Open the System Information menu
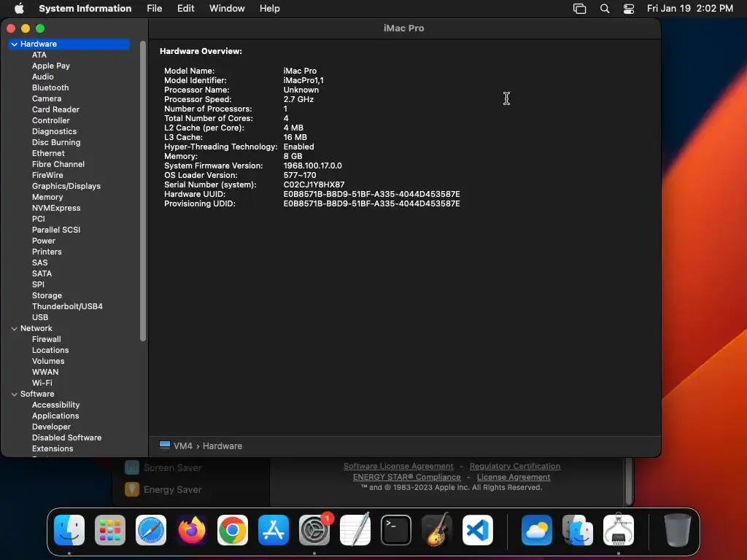747x560 pixels. pos(85,9)
